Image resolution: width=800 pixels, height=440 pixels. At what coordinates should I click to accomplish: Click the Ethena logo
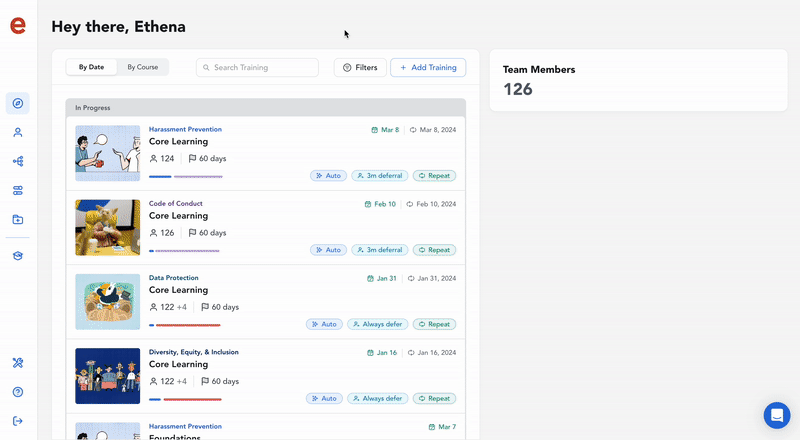click(x=18, y=26)
